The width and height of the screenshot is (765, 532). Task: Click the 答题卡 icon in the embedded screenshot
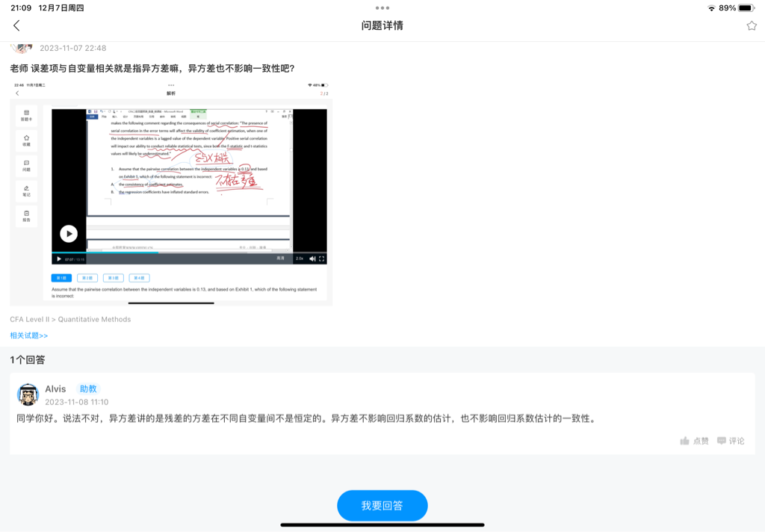pos(26,115)
